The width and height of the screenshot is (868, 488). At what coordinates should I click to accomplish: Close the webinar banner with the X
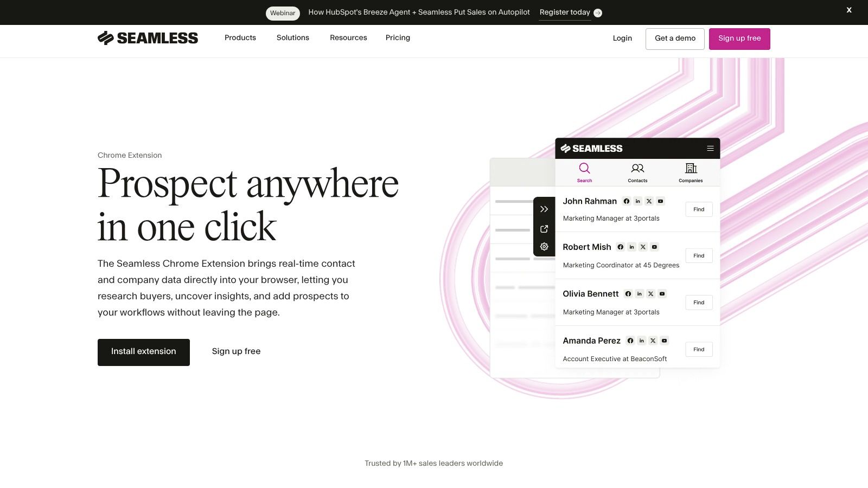click(x=849, y=10)
